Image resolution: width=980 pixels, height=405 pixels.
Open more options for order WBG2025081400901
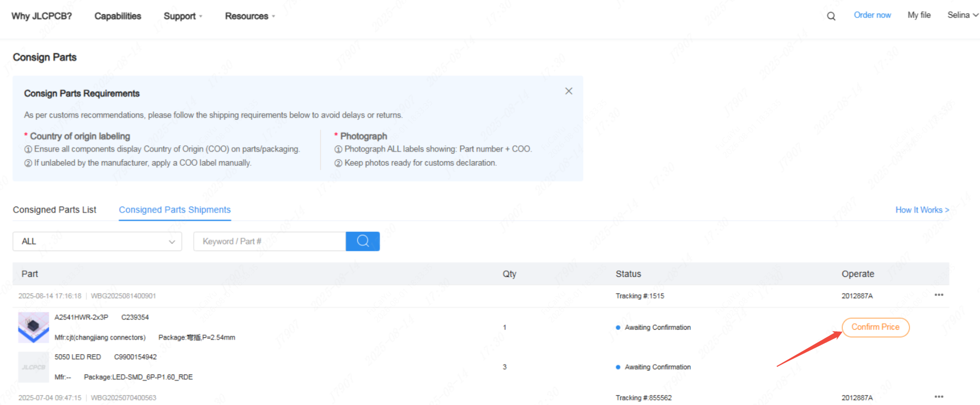point(939,295)
